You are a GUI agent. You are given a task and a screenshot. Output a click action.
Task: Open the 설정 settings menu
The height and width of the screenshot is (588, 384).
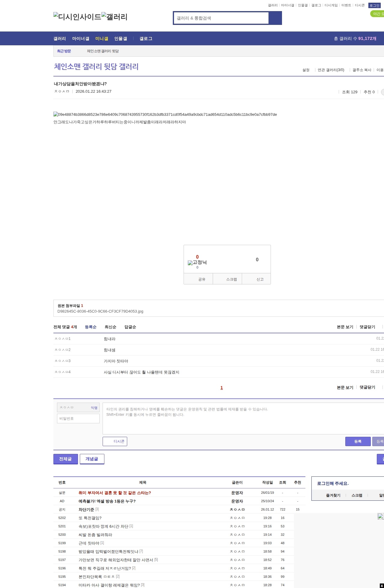(x=306, y=70)
